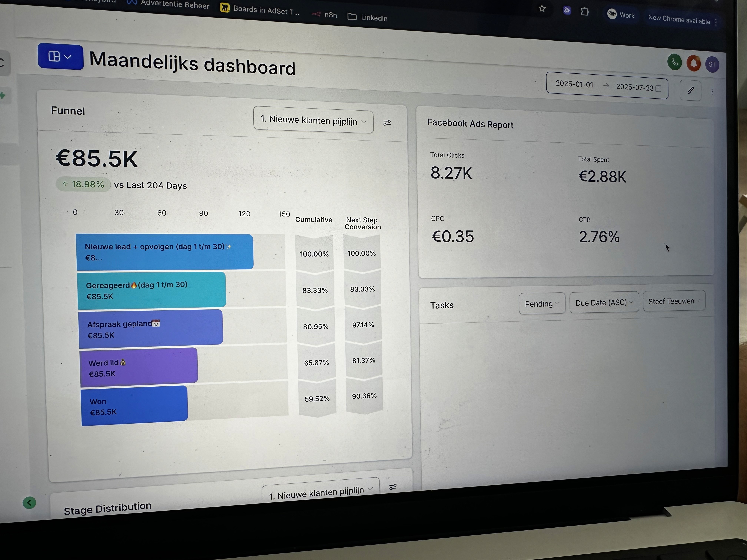Click the green sidebar collapse arrow
The height and width of the screenshot is (560, 747).
[x=29, y=503]
